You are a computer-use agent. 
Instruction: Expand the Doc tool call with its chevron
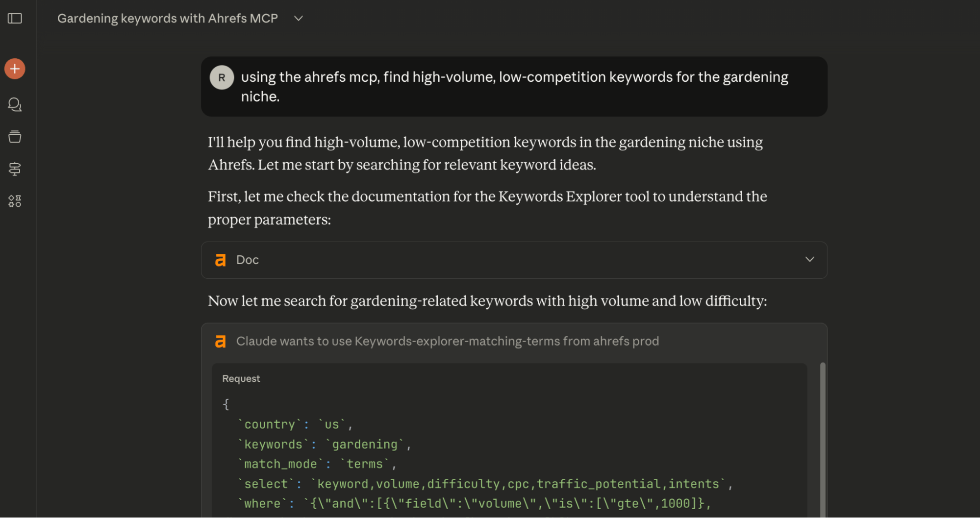tap(809, 259)
